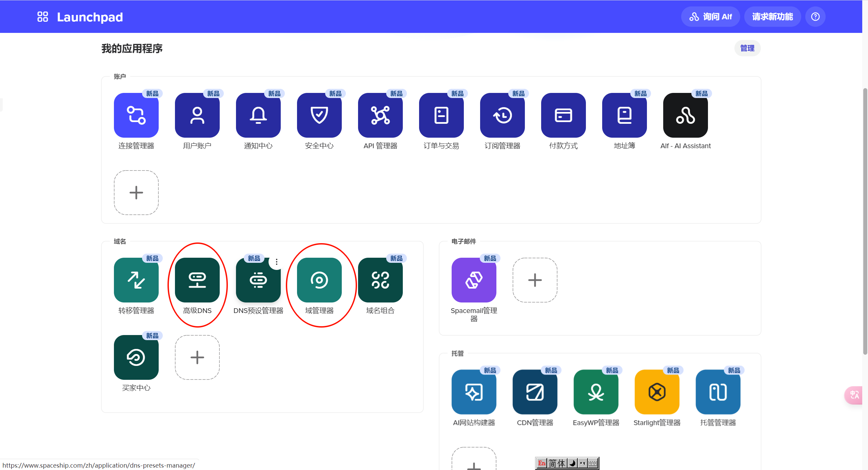This screenshot has height=470, width=868.
Task: Launch the Spacemail管理器 app
Action: [x=474, y=280]
